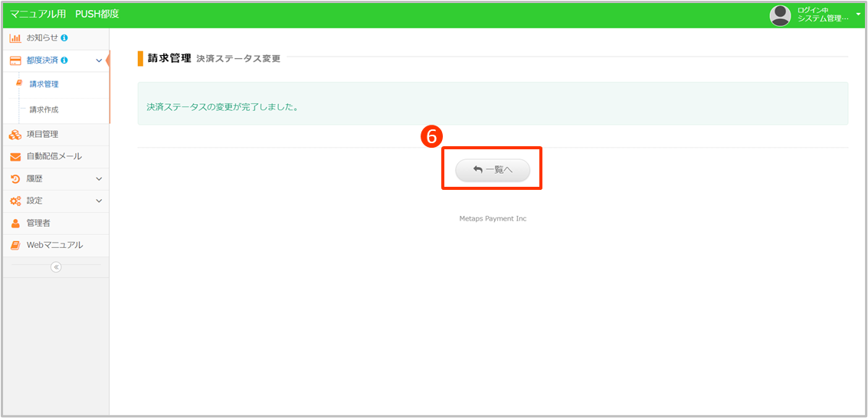Click the 履歴 history clock icon
868x418 pixels.
[15, 178]
